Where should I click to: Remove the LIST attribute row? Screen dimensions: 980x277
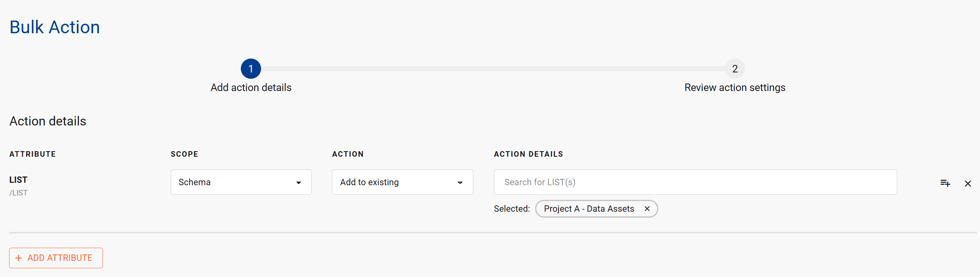[968, 183]
